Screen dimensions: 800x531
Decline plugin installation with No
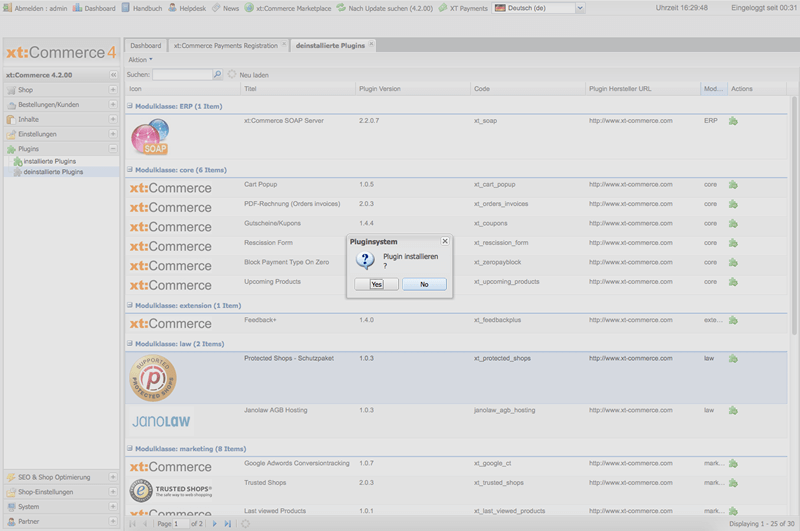(424, 284)
